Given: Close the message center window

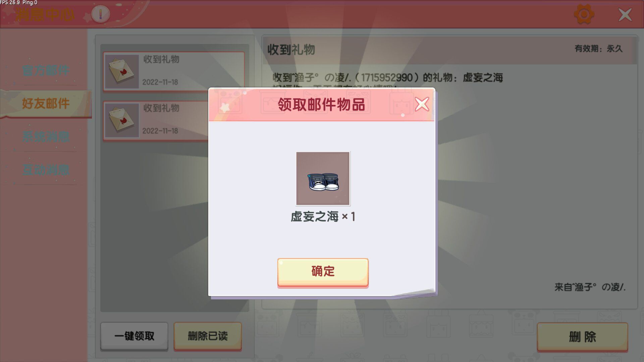Looking at the screenshot, I should click(x=625, y=14).
